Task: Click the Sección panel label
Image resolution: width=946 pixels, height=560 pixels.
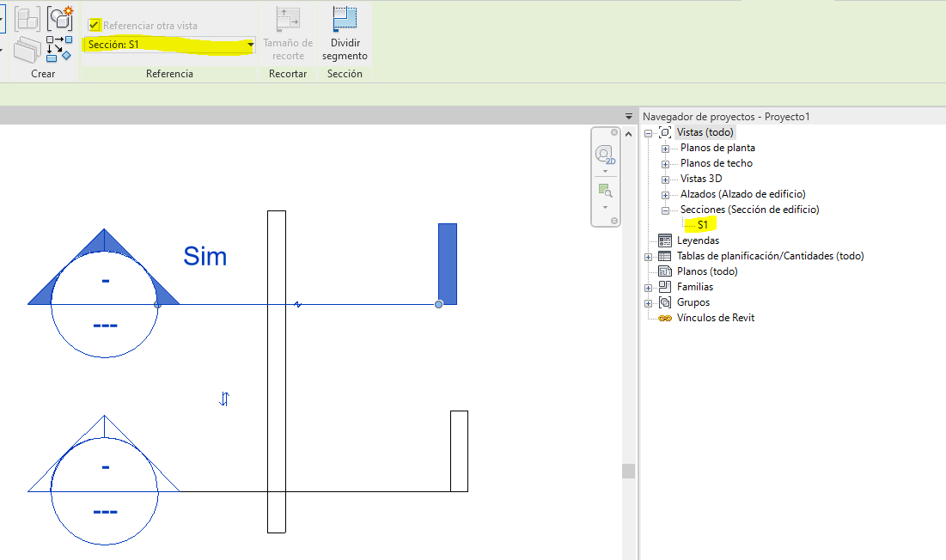Action: [x=345, y=74]
